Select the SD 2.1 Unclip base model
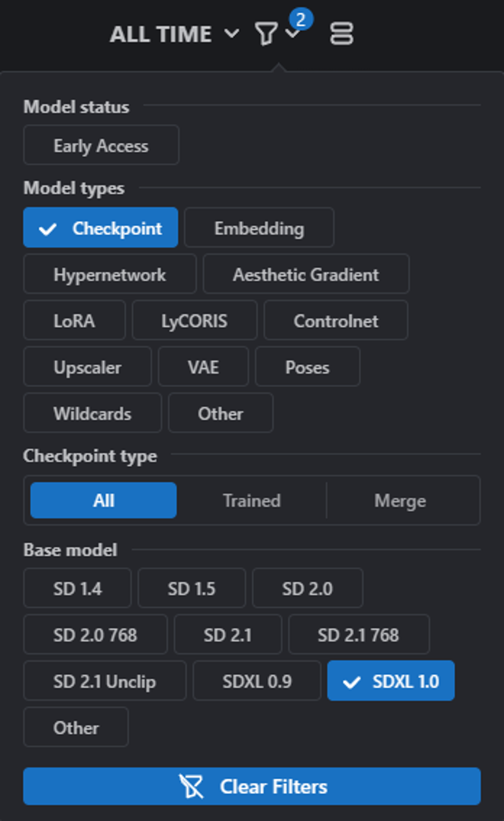Viewport: 504px width, 821px height. point(105,680)
